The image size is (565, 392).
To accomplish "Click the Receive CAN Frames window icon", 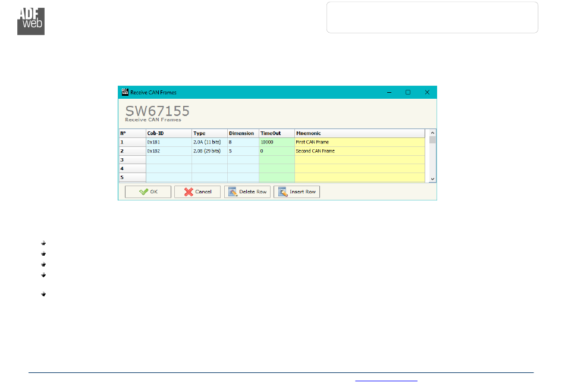I will (125, 92).
